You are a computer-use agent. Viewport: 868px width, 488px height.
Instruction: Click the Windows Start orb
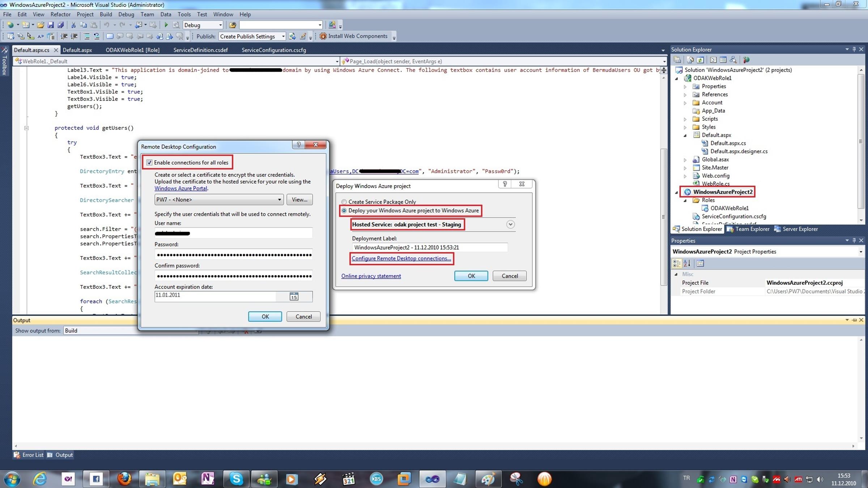pyautogui.click(x=12, y=479)
